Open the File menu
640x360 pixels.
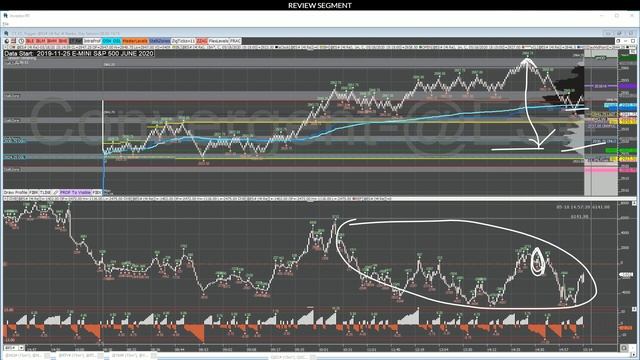click(5, 24)
